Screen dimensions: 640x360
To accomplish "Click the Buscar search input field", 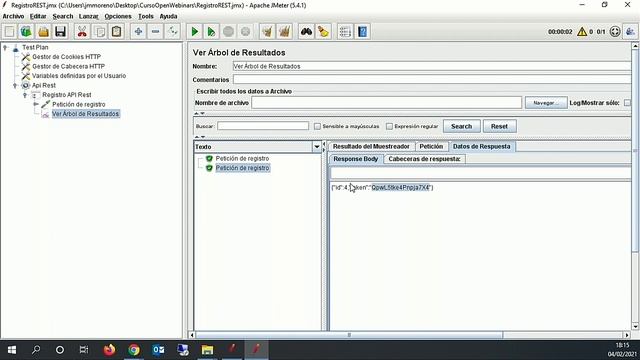I will tap(263, 126).
